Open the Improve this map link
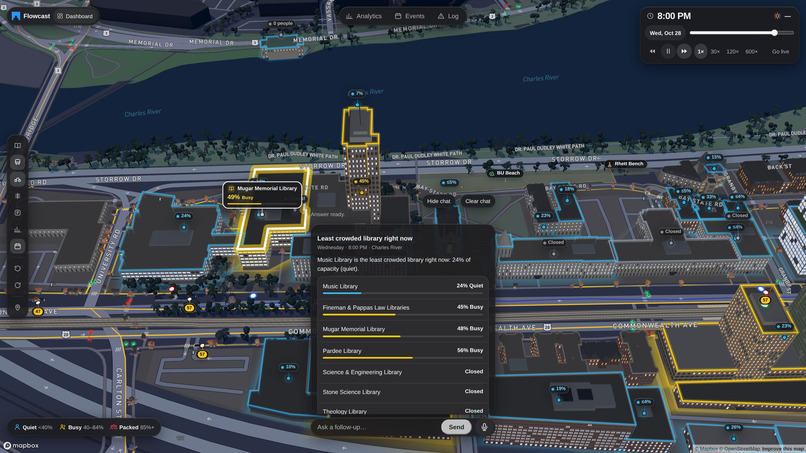Viewport: 806px width, 453px height. 783,449
